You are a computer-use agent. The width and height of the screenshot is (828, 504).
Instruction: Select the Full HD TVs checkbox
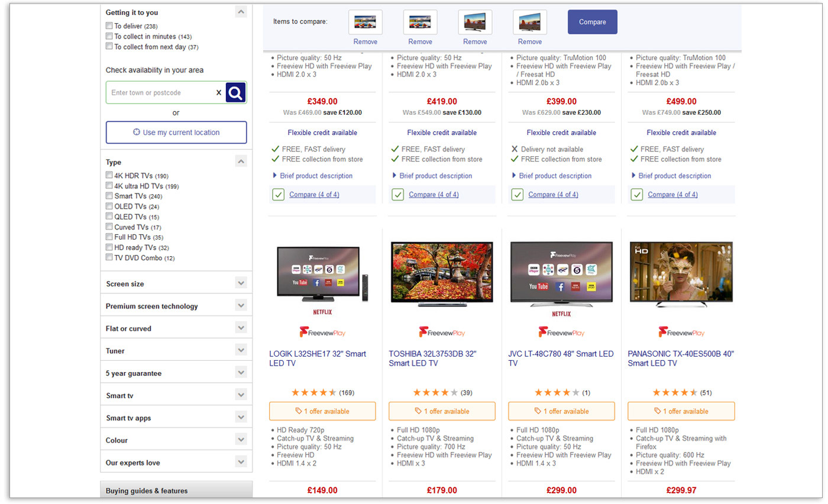click(109, 237)
